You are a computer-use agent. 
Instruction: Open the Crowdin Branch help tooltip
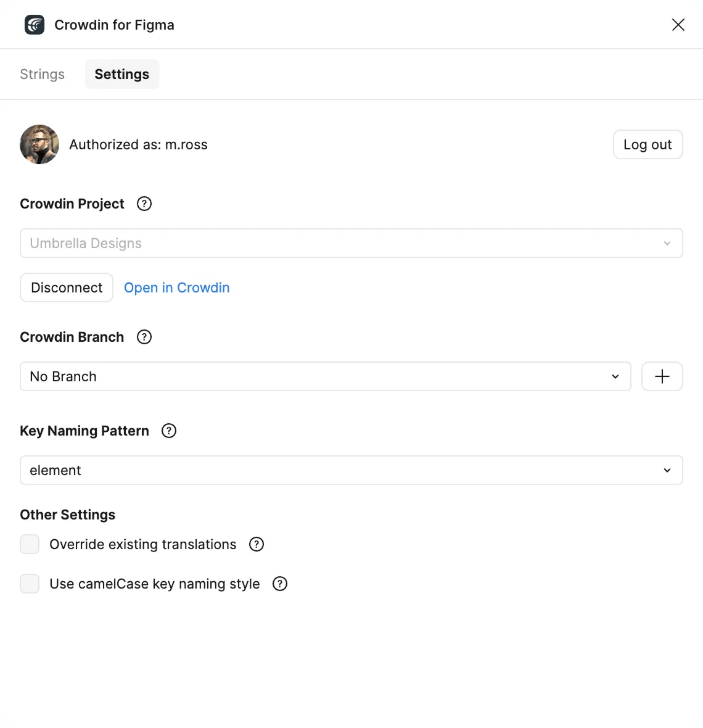pyautogui.click(x=144, y=337)
